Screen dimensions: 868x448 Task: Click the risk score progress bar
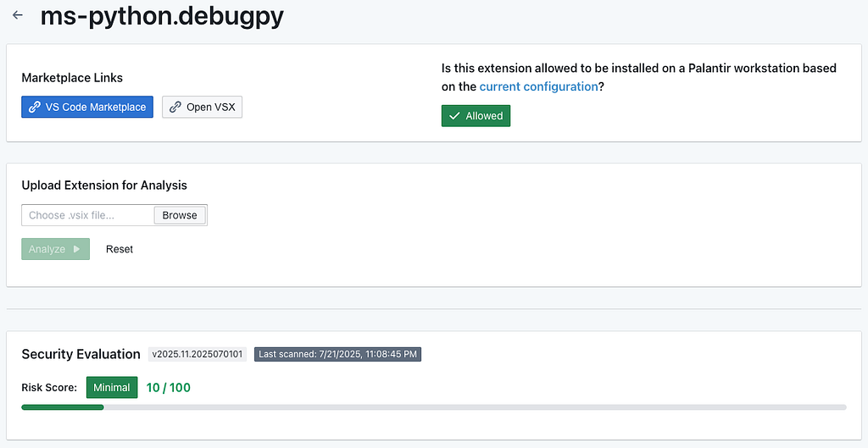[434, 407]
